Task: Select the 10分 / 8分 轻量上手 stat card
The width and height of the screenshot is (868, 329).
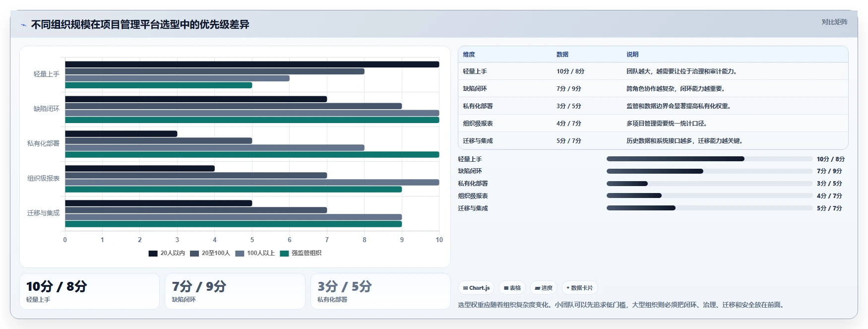Action: click(90, 291)
